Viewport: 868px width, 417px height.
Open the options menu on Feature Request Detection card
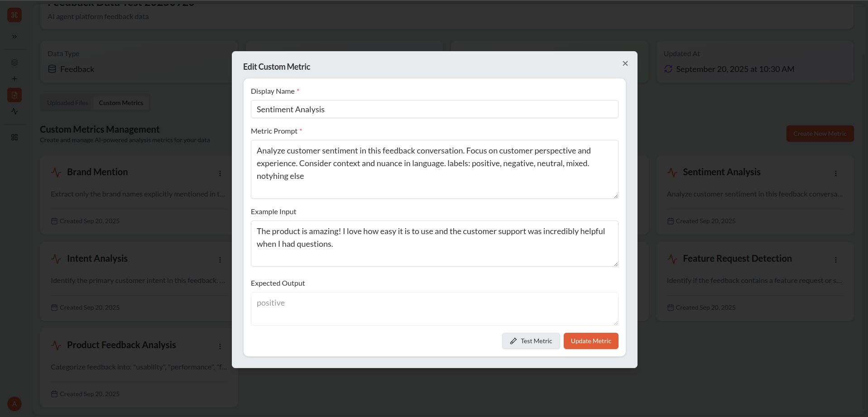pyautogui.click(x=836, y=259)
